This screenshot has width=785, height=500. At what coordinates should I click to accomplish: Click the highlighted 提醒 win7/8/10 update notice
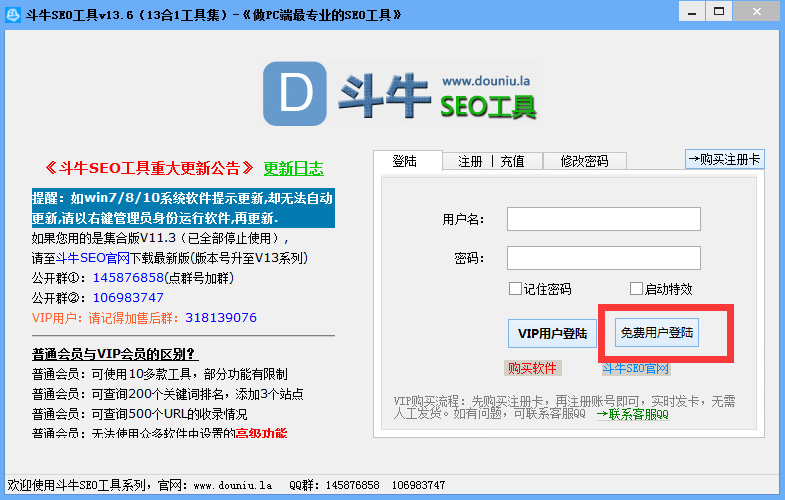(183, 208)
